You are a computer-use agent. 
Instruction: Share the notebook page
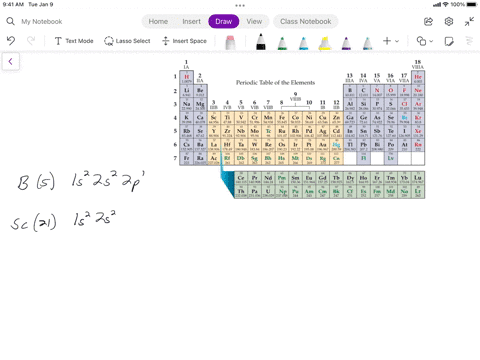[x=428, y=21]
